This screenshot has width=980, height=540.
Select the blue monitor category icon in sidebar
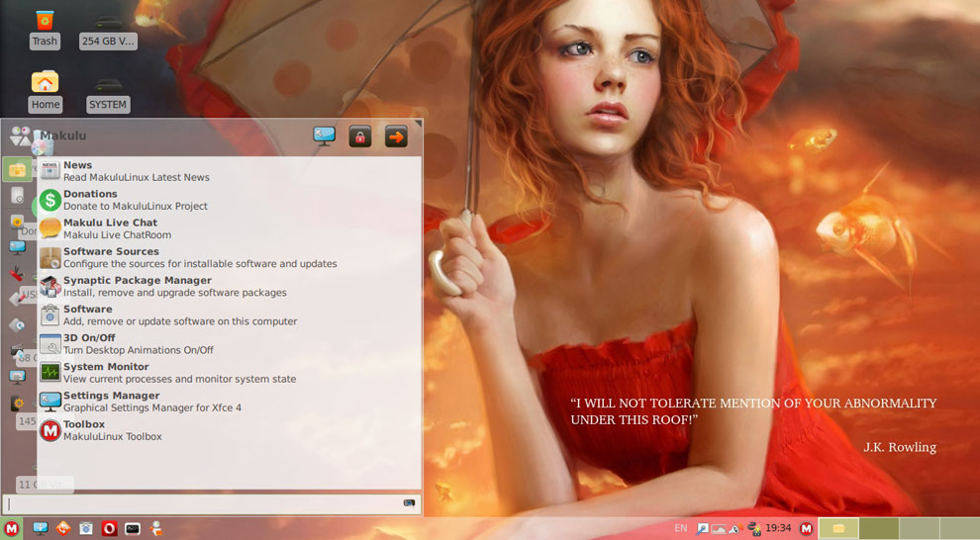pos(18,247)
